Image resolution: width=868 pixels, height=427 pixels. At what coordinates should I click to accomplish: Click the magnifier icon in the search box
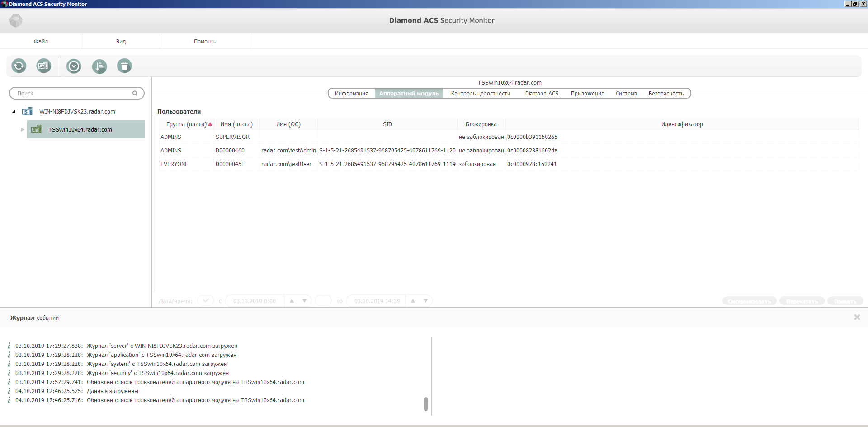135,93
